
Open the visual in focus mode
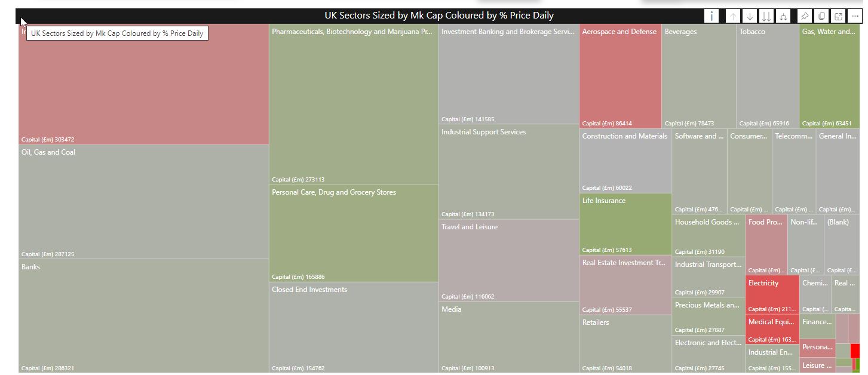coord(838,16)
